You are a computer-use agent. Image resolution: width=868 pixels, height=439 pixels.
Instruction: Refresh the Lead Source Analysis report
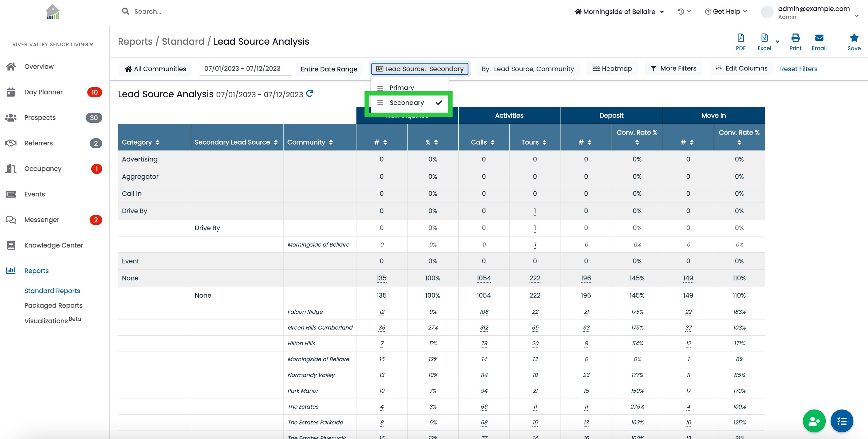(310, 93)
